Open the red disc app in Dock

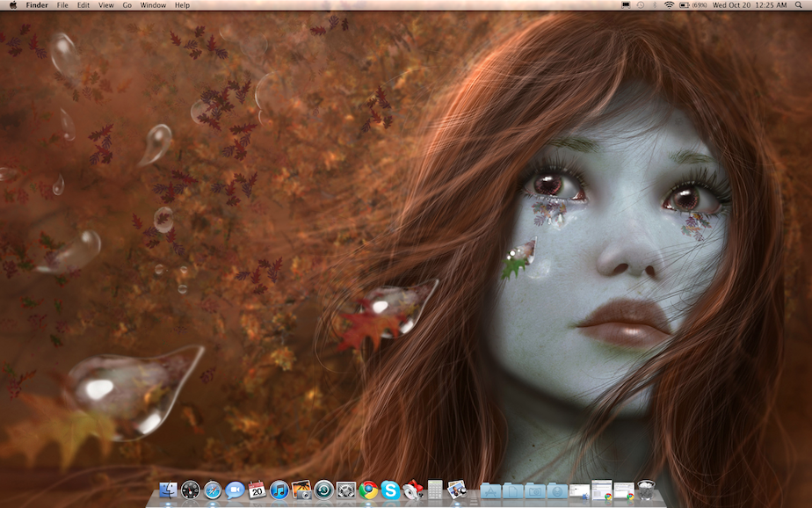point(413,490)
